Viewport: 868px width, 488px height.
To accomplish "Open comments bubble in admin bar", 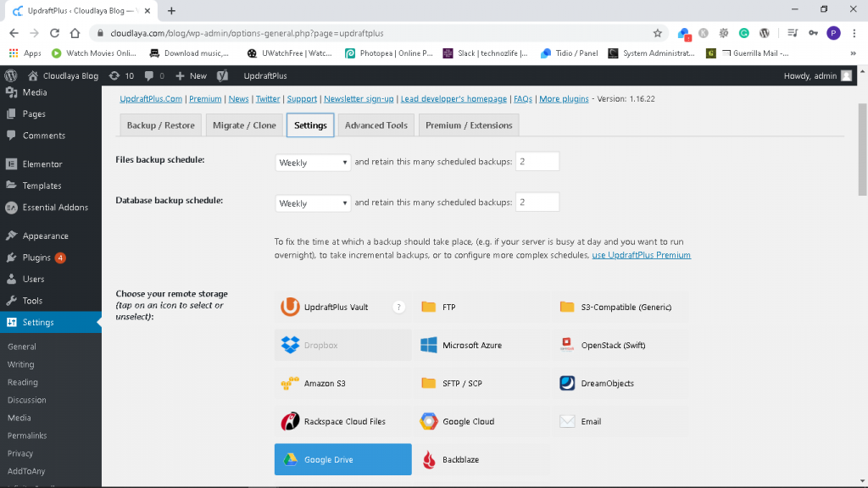I will [x=154, y=75].
